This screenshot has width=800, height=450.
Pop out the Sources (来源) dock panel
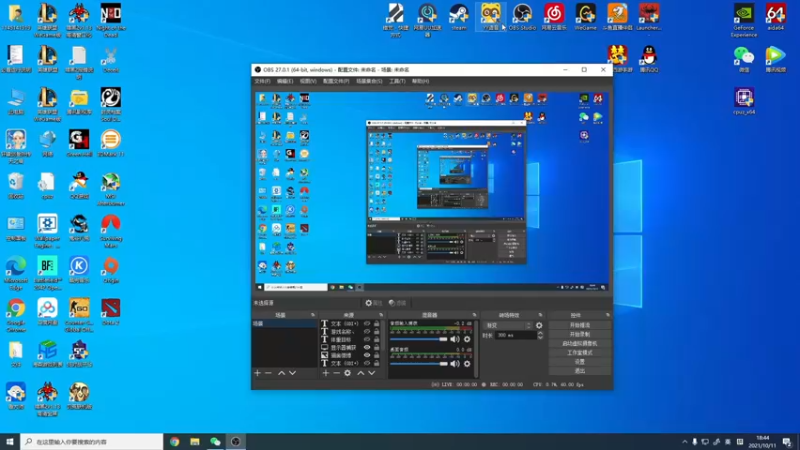(381, 315)
